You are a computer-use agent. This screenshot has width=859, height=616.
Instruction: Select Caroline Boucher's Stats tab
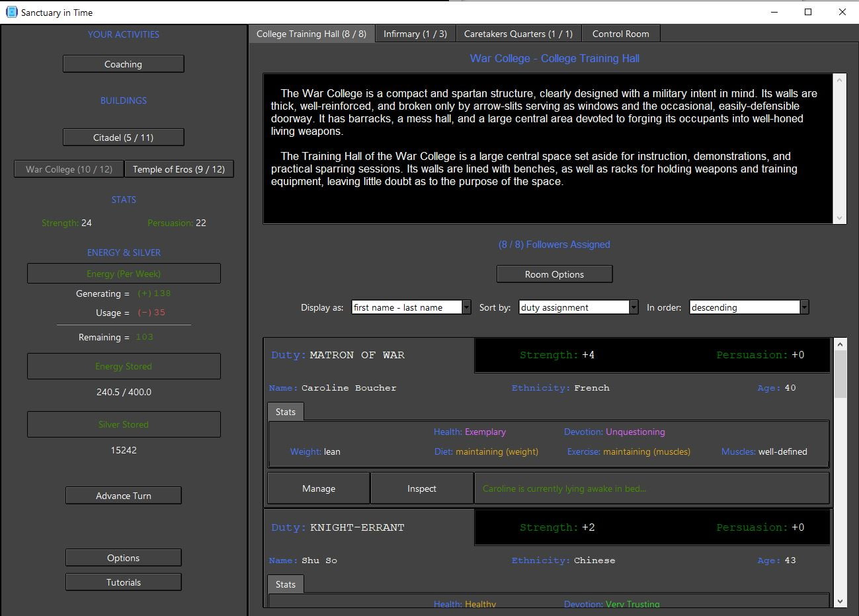[x=285, y=412]
